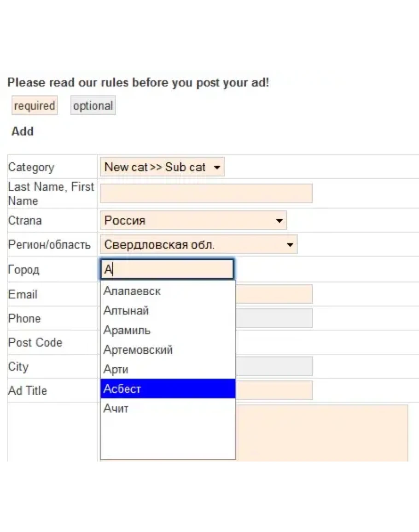Click the Phone input field
419x532 pixels.
[274, 318]
